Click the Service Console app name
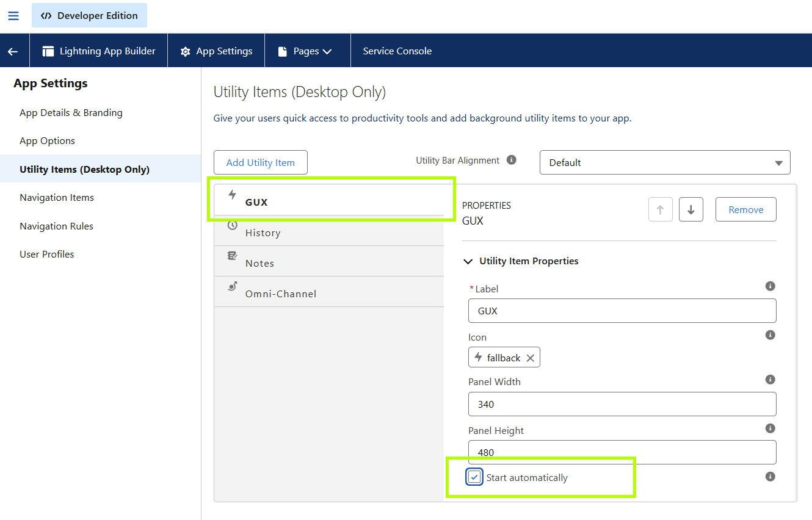This screenshot has height=520, width=812. 397,51
